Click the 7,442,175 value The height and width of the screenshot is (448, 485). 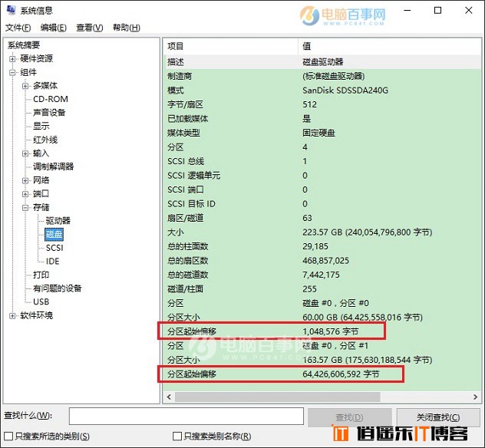[321, 275]
